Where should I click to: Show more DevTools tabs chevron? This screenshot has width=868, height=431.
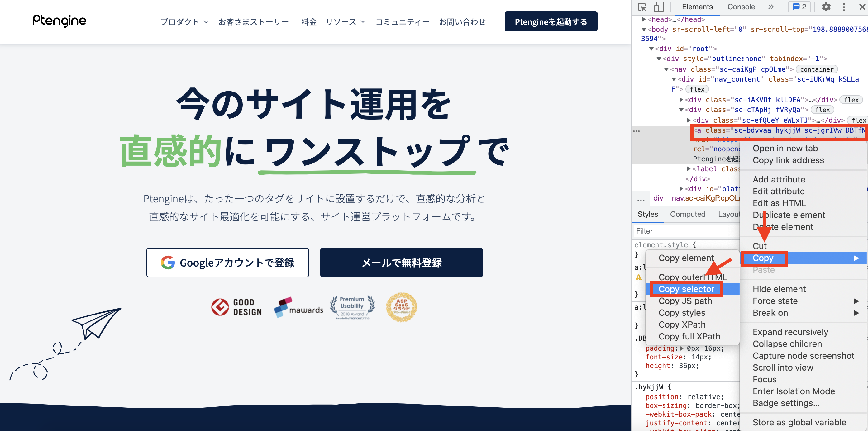(x=771, y=7)
